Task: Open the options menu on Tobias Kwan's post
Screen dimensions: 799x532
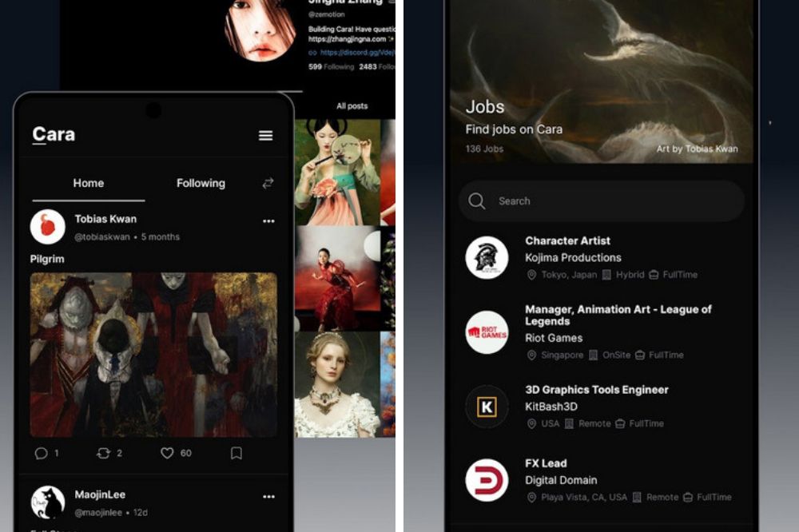Action: (x=268, y=221)
